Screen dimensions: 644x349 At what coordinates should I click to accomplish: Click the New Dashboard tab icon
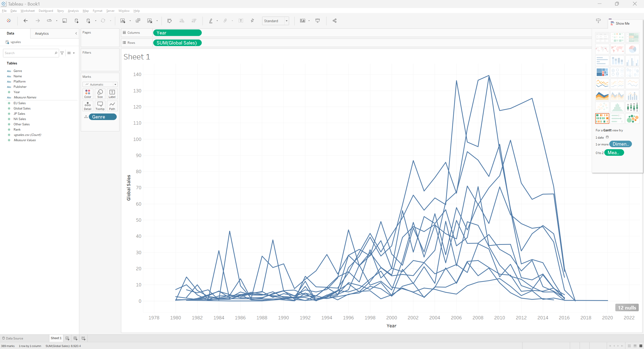coord(75,338)
